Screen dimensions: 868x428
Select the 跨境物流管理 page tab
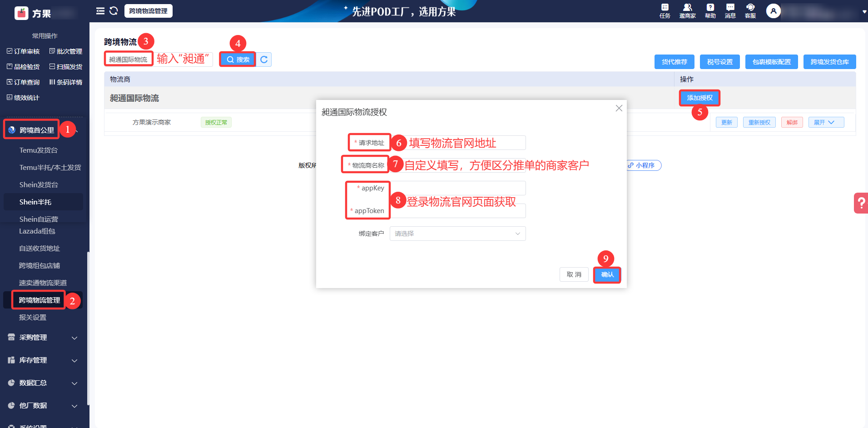tap(149, 11)
